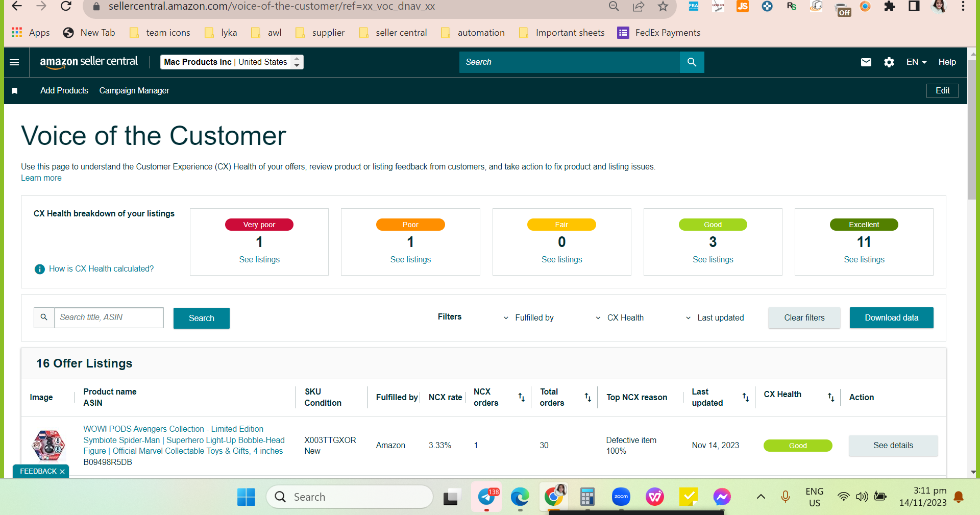980x515 pixels.
Task: Open Campaign Manager from the nav bar
Action: pyautogui.click(x=134, y=91)
